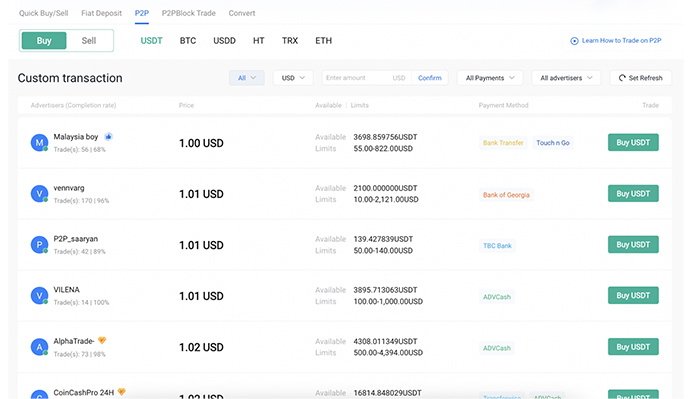Click the Bank Transfer payment tag
The image size is (692, 399).
tap(503, 143)
